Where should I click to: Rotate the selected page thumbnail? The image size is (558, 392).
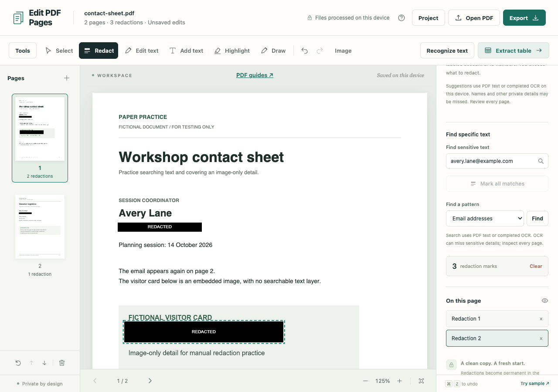click(x=18, y=363)
